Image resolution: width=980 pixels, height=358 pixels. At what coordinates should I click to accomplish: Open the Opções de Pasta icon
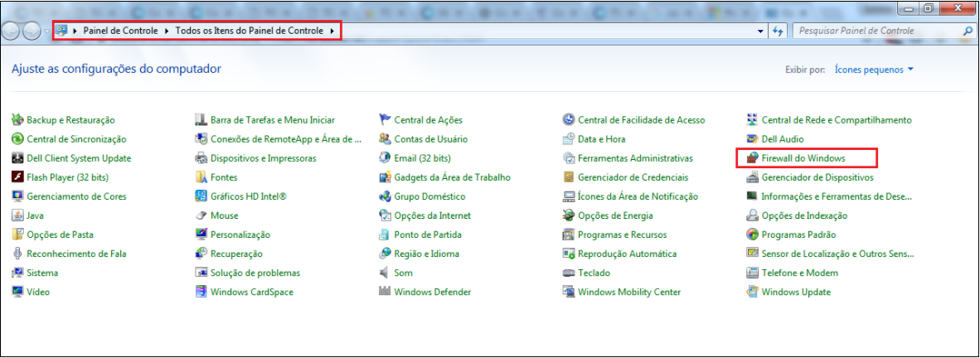17,235
